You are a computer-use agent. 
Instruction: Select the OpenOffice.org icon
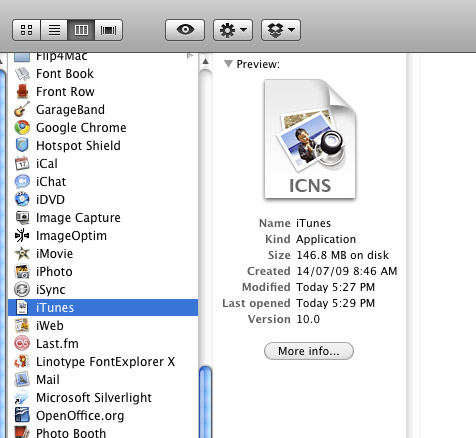pyautogui.click(x=22, y=416)
